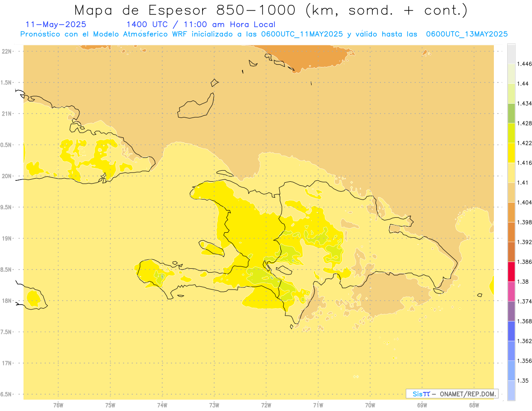Choose the palest blue swatch below 1.35
This screenshot has height=411, width=532.
tap(511, 391)
